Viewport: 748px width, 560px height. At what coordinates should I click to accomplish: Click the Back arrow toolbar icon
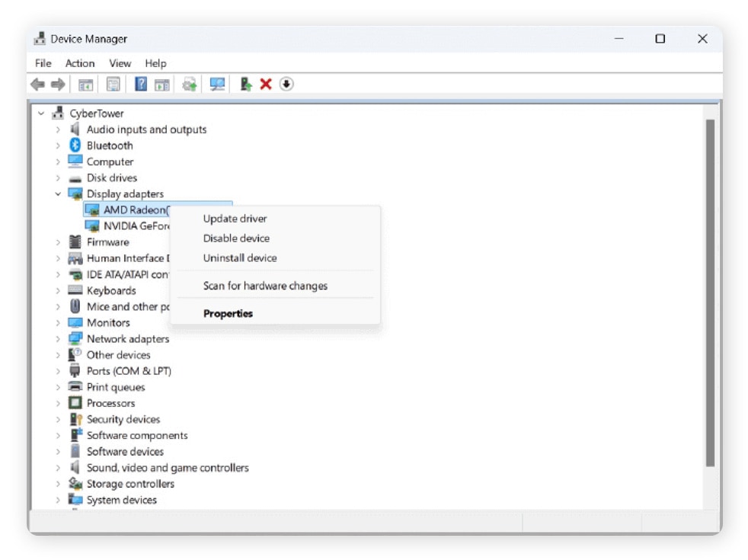pyautogui.click(x=37, y=85)
